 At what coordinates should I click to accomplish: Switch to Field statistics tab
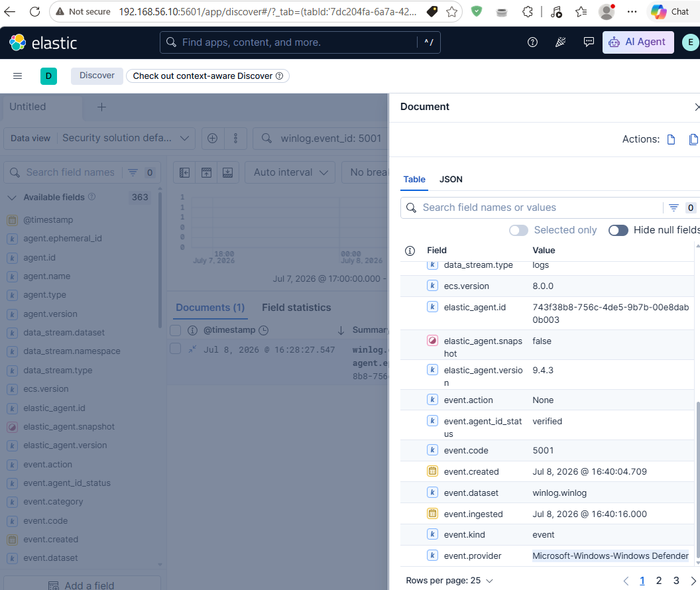point(296,308)
